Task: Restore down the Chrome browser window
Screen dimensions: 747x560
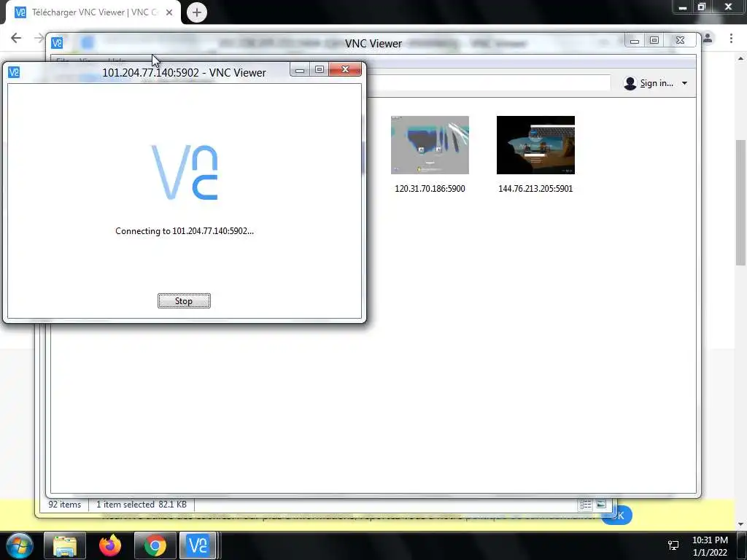Action: point(701,7)
